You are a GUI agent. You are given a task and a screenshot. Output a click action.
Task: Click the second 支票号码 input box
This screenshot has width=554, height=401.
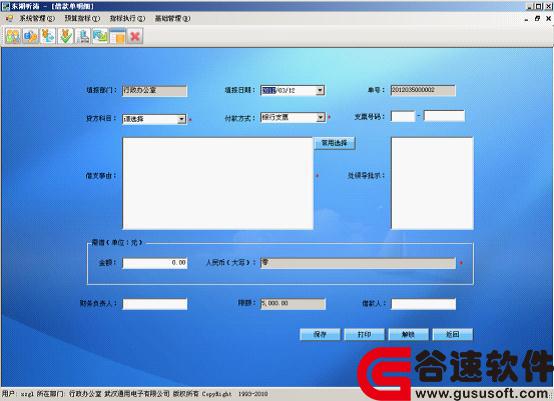click(444, 116)
